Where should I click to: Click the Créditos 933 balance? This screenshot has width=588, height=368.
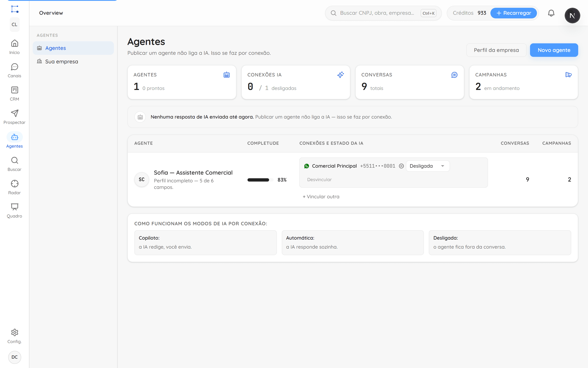pyautogui.click(x=469, y=13)
